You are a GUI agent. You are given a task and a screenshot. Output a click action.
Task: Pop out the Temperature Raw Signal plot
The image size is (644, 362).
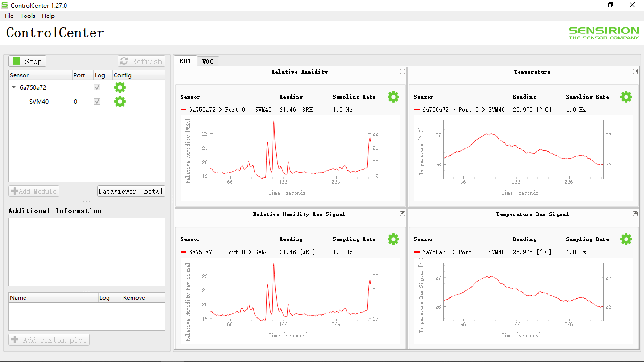[x=635, y=214]
